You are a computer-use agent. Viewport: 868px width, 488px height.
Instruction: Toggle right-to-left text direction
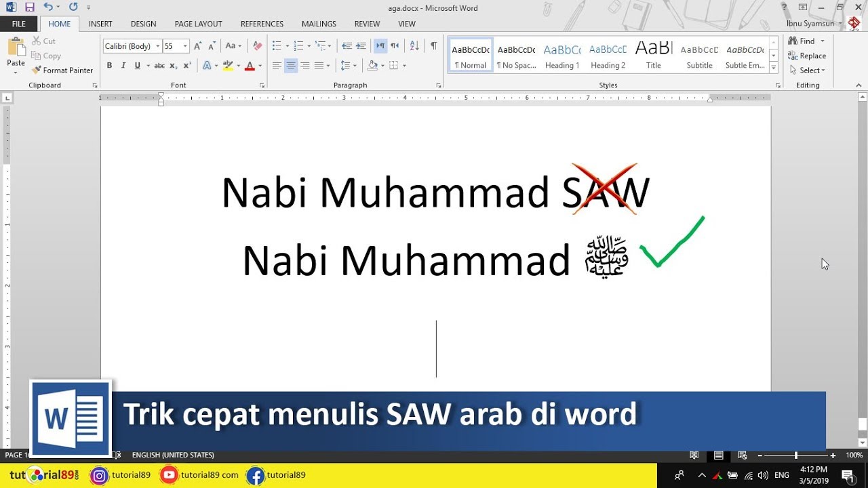click(x=395, y=46)
